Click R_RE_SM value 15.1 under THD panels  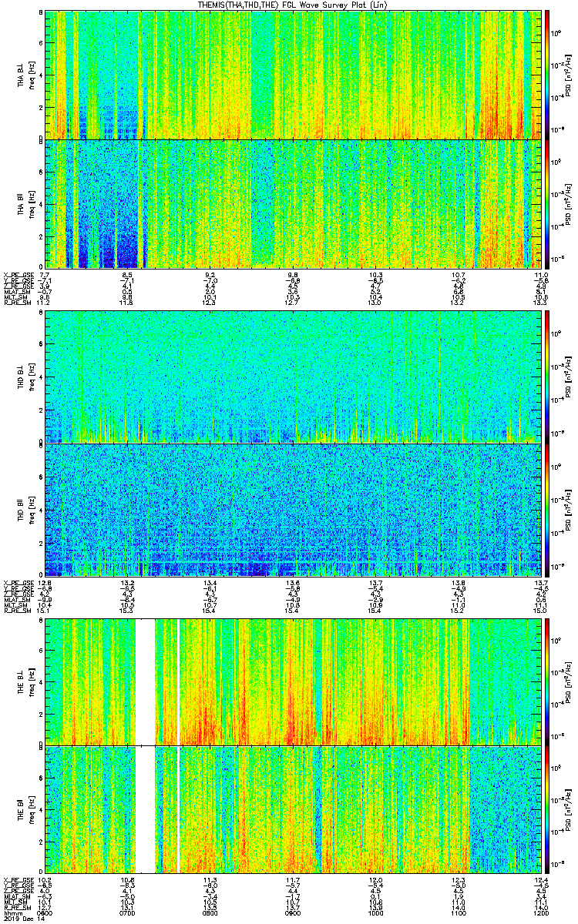pyautogui.click(x=45, y=611)
